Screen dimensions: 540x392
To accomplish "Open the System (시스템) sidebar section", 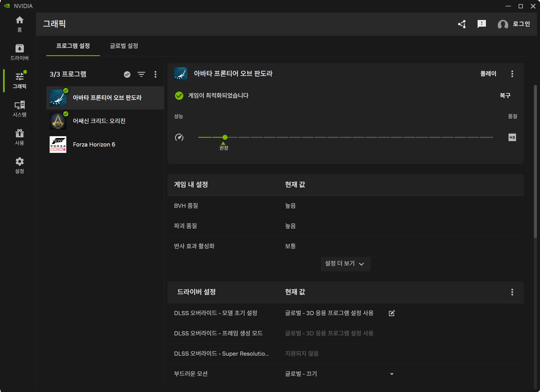I will 19,109.
